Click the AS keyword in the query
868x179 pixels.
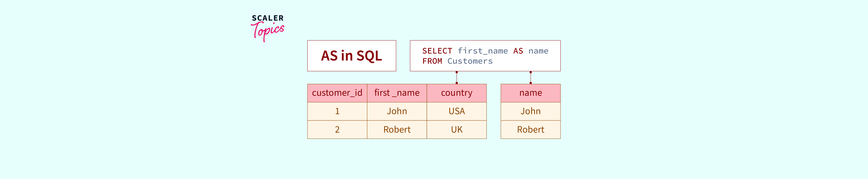tap(518, 51)
